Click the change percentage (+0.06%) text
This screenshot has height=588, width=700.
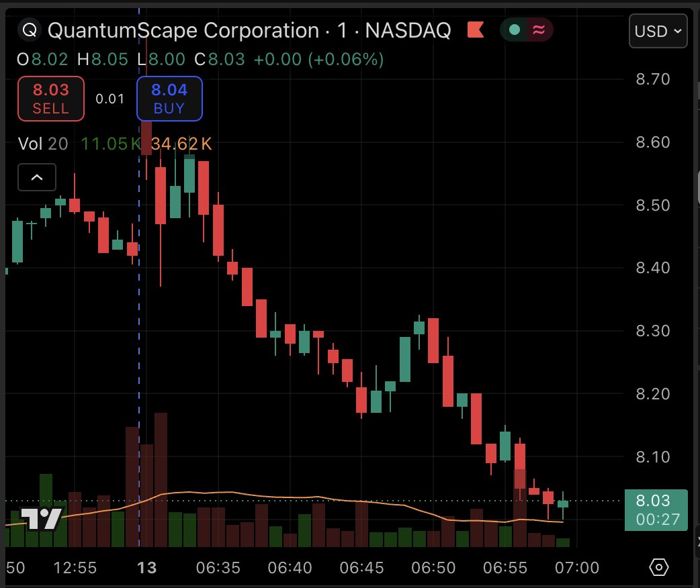point(345,59)
